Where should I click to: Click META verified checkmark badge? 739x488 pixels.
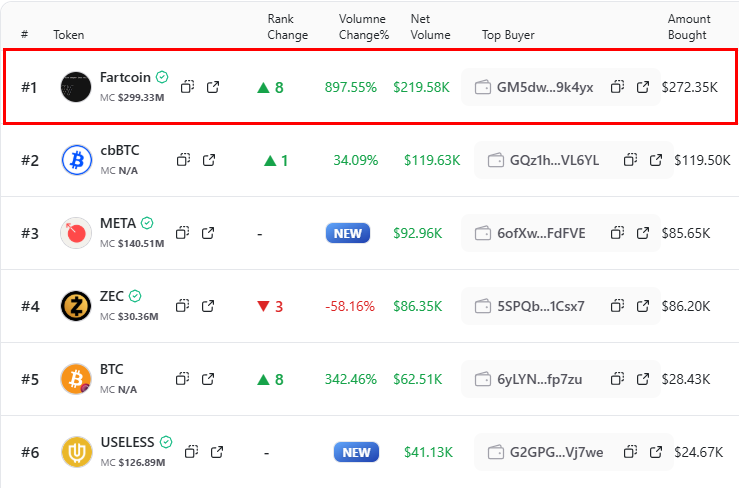(147, 223)
